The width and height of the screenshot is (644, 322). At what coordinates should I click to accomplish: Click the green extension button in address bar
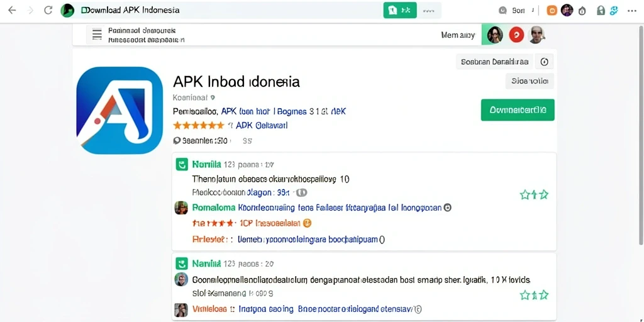tap(400, 10)
